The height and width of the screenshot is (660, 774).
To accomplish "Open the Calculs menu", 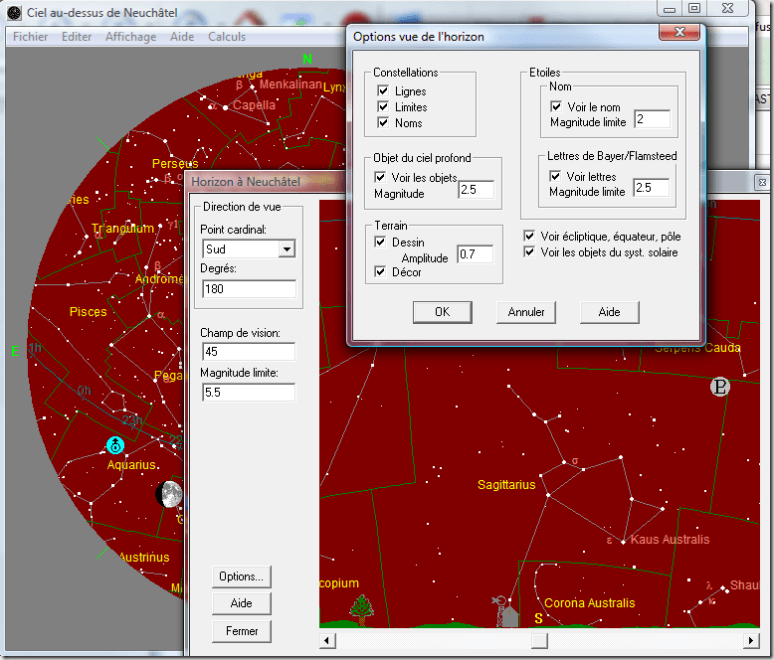I will point(227,37).
